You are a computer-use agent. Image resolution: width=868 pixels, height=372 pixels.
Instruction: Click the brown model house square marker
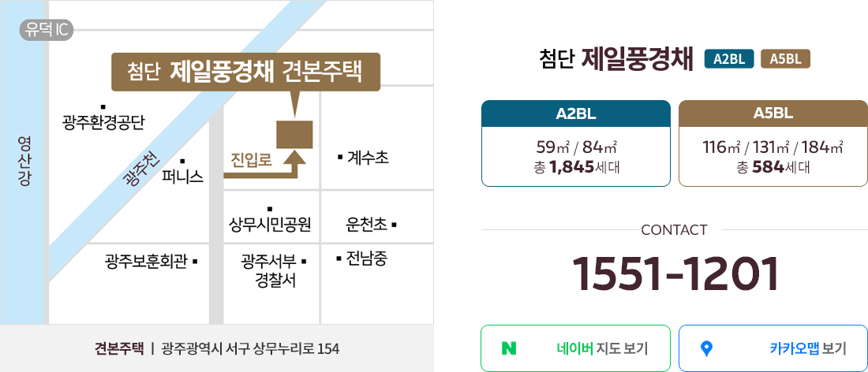click(x=295, y=134)
